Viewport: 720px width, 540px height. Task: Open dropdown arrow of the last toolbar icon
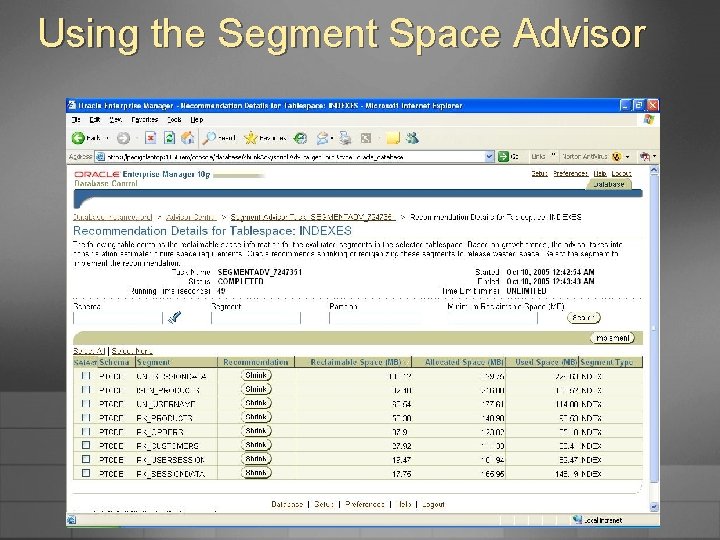[x=654, y=157]
